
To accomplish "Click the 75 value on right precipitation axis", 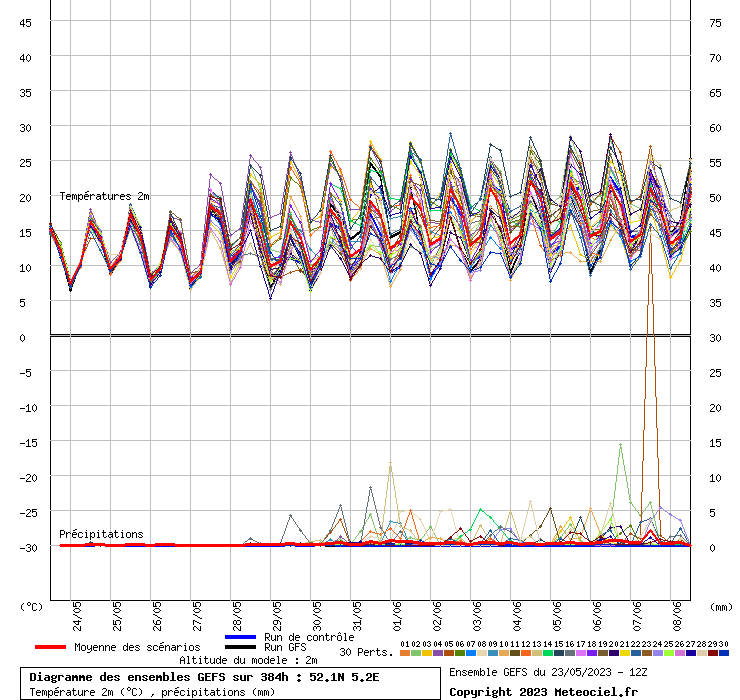I will (715, 23).
